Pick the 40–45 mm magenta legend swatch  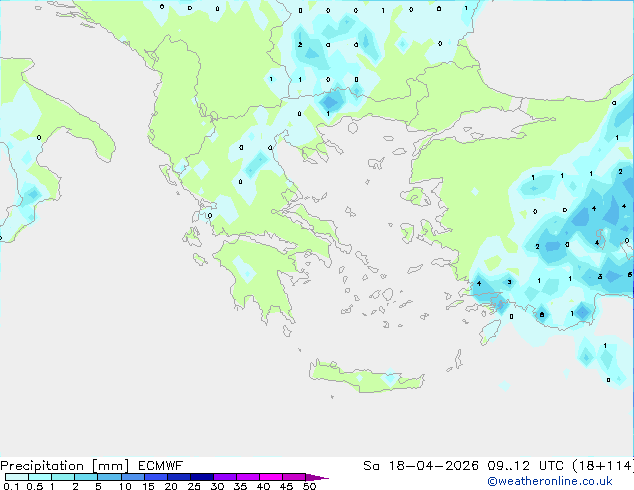click(271, 477)
